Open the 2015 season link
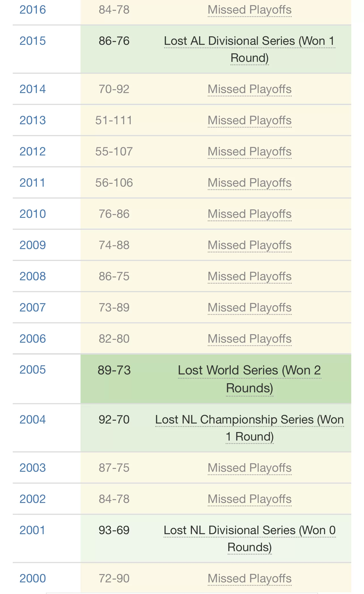 tap(33, 41)
